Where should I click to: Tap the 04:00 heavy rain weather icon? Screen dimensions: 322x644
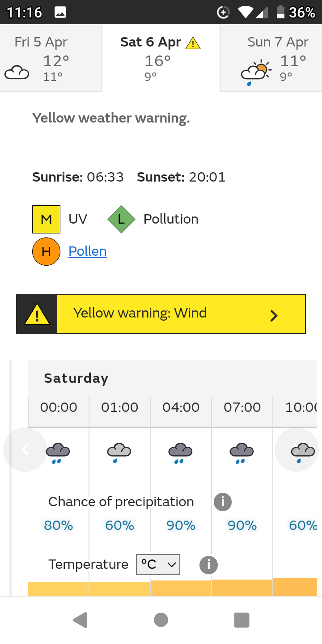(181, 453)
